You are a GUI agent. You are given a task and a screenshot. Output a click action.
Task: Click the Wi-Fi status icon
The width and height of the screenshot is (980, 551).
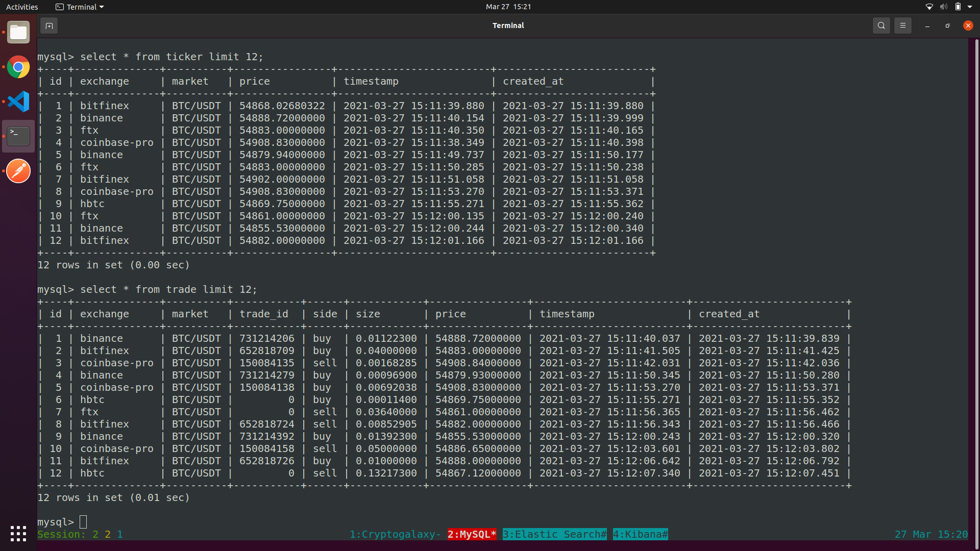929,7
